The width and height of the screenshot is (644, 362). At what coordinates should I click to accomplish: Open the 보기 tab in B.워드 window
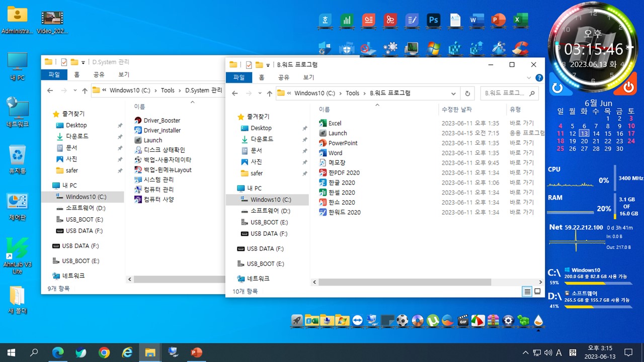(308, 77)
